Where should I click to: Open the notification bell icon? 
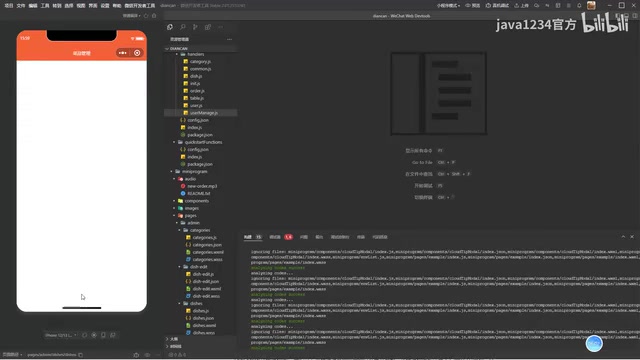[579, 6]
